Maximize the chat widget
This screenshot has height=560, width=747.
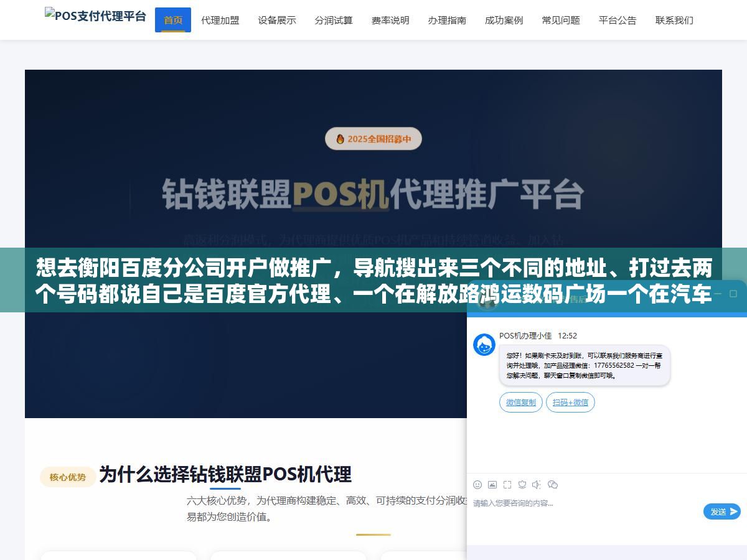point(733,294)
